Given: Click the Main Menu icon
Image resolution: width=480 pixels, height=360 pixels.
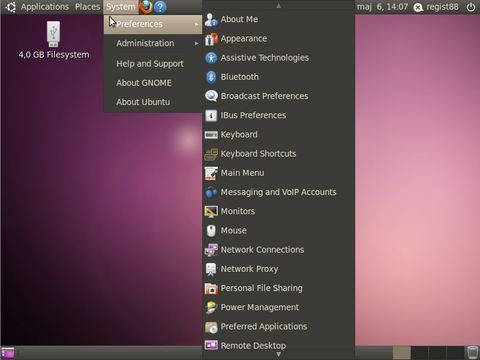Looking at the screenshot, I should [211, 173].
